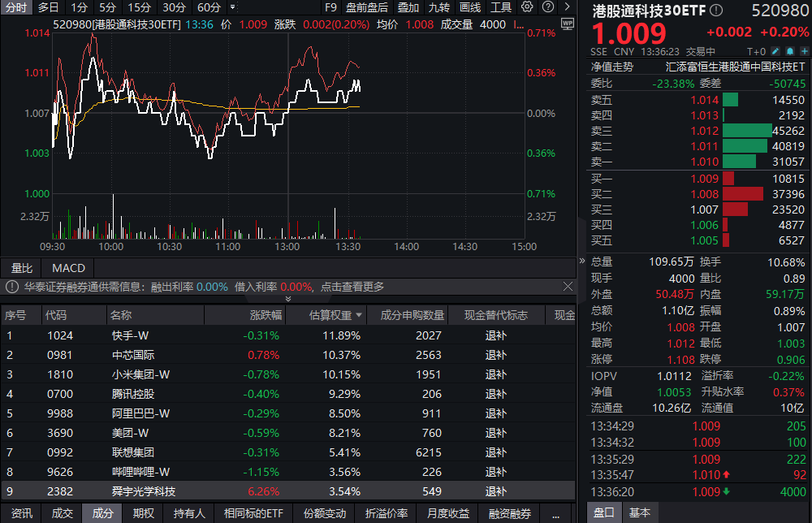Image resolution: width=812 pixels, height=523 pixels.
Task: Open the help question-mark icon
Action: [547, 6]
